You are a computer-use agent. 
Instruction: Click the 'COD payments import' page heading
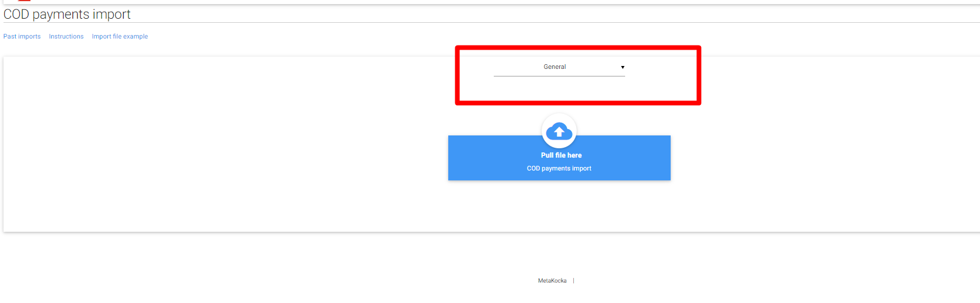pyautogui.click(x=67, y=14)
